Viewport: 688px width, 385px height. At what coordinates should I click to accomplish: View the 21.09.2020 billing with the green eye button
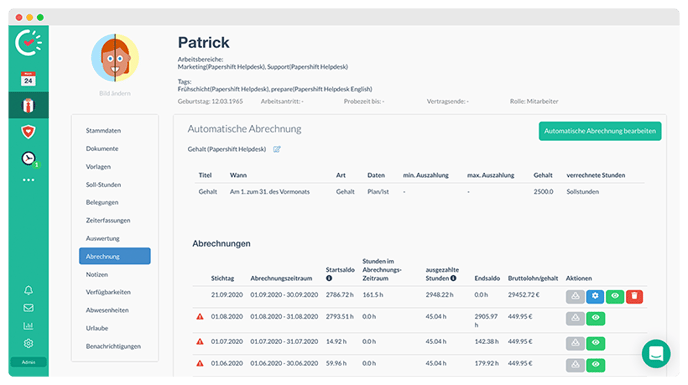(615, 296)
